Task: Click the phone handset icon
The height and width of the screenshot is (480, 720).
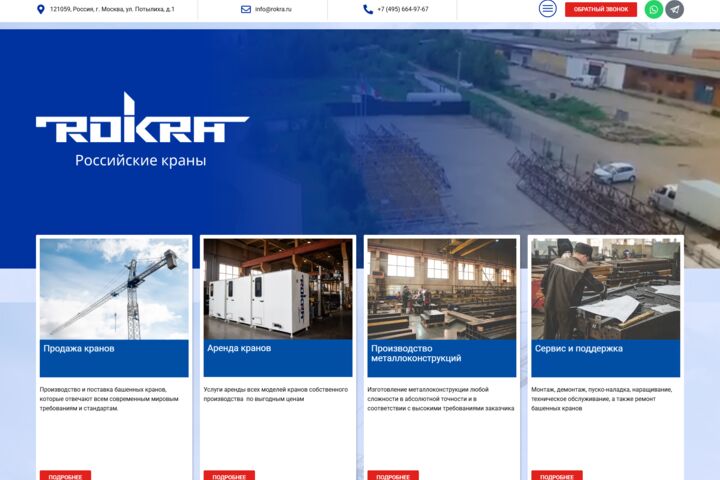Action: 368,9
